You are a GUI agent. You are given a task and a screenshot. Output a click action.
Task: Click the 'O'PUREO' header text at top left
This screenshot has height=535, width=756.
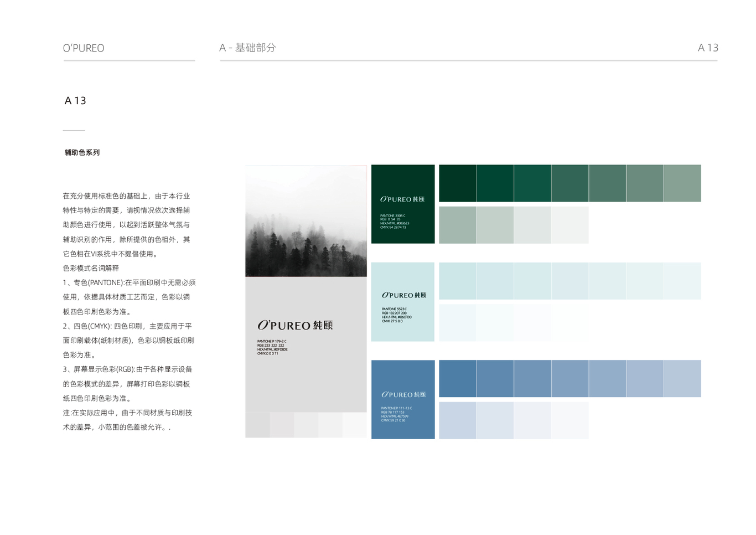coord(84,48)
